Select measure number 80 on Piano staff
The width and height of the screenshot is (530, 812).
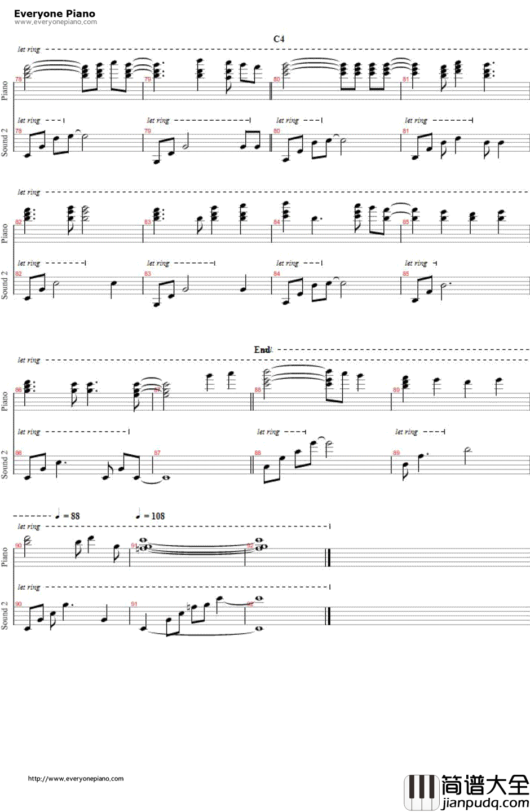tap(277, 79)
